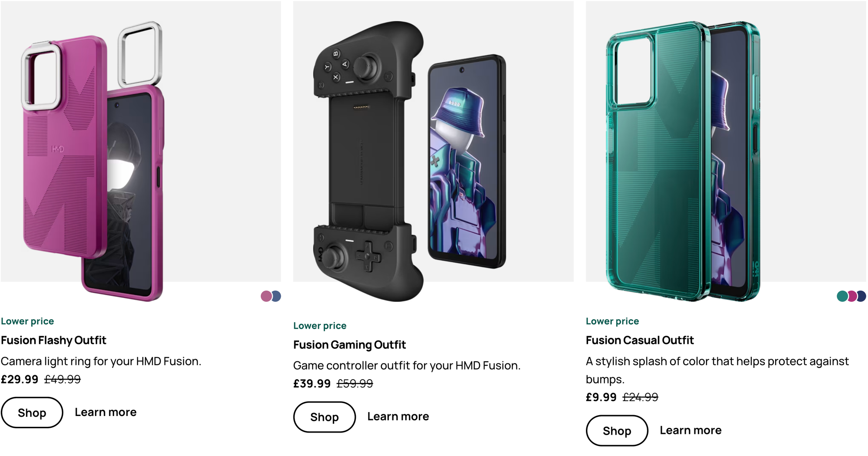Image resolution: width=868 pixels, height=456 pixels.
Task: Click the silver camera light ring image
Action: pos(140,54)
